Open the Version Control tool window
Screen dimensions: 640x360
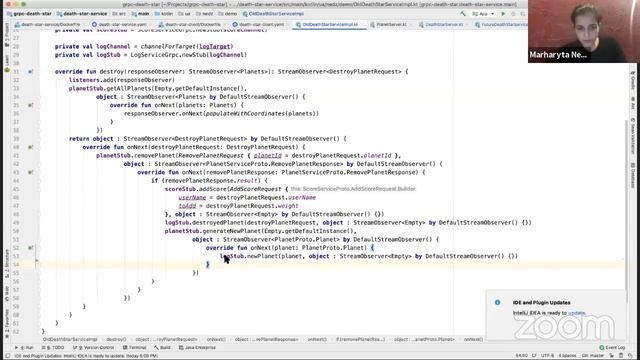[93, 348]
